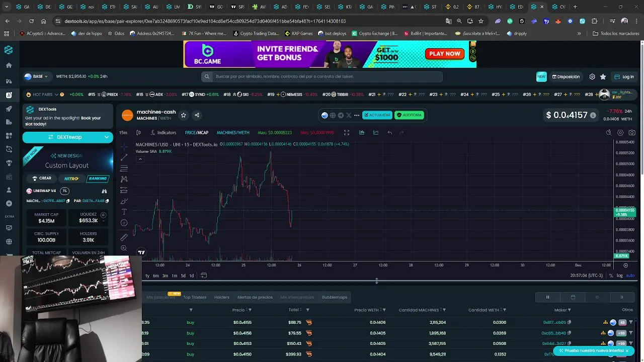Toggle auto scale on chart

(x=630, y=276)
